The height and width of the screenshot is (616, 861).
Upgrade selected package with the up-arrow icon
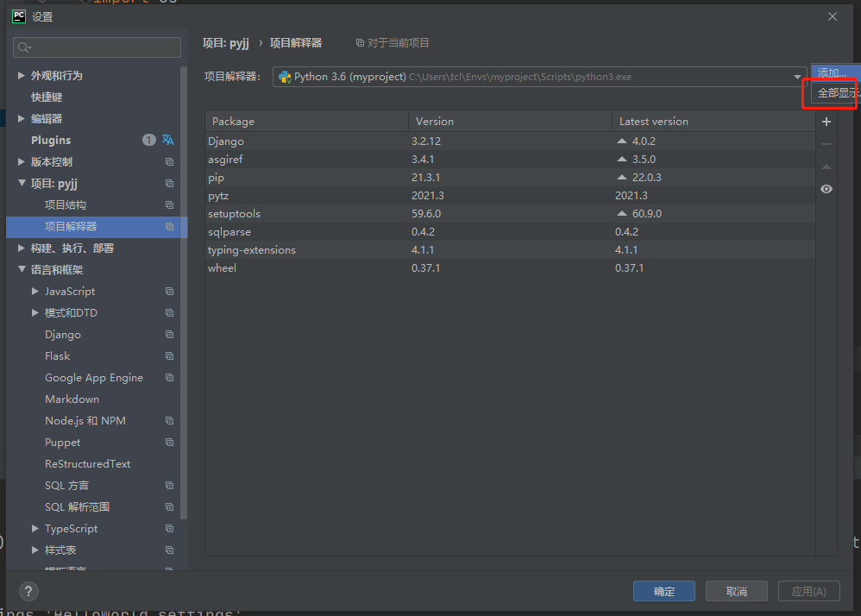click(x=826, y=167)
